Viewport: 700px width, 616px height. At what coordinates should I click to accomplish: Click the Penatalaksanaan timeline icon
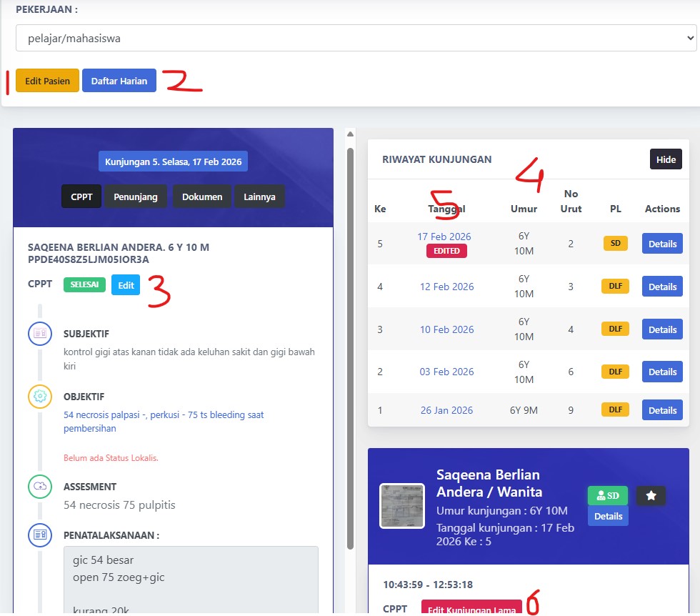(x=39, y=535)
